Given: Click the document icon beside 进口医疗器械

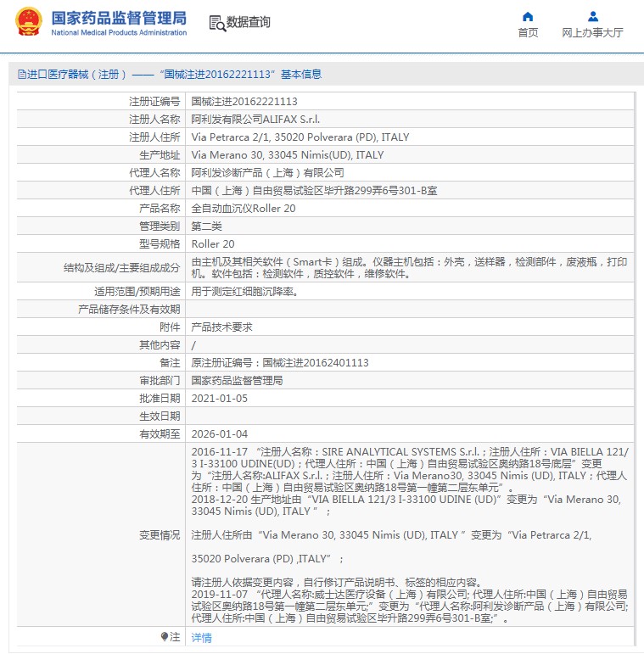Looking at the screenshot, I should tap(22, 75).
